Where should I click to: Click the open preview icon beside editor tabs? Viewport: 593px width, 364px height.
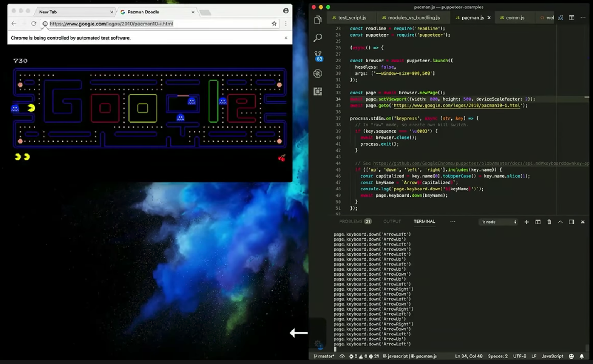pos(560,18)
